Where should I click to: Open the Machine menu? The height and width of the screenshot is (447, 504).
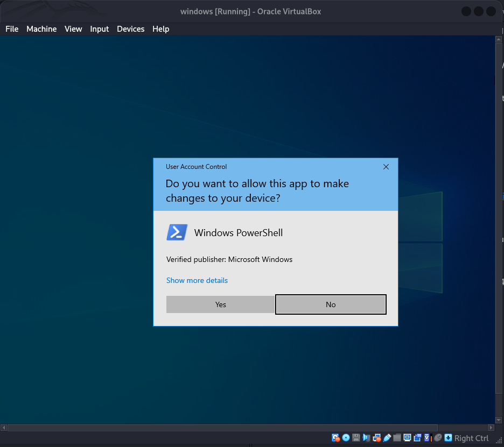coord(41,29)
